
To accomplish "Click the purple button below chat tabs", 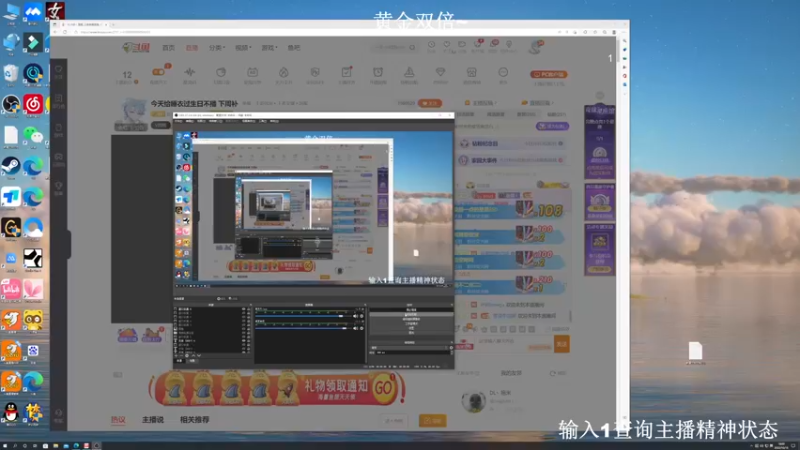I will point(553,126).
